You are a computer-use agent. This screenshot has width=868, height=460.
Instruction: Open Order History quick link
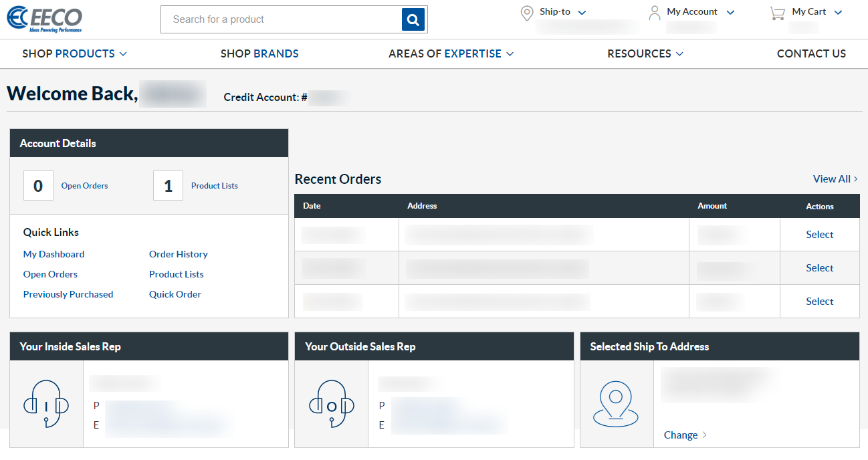pos(179,254)
